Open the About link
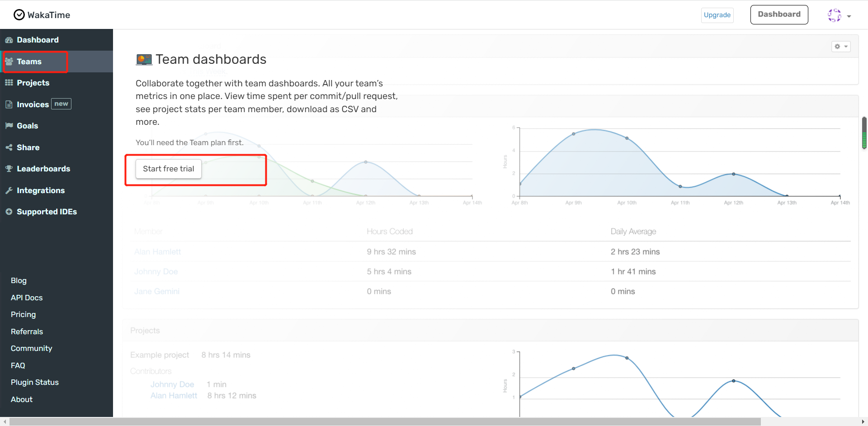This screenshot has height=426, width=868. click(22, 399)
